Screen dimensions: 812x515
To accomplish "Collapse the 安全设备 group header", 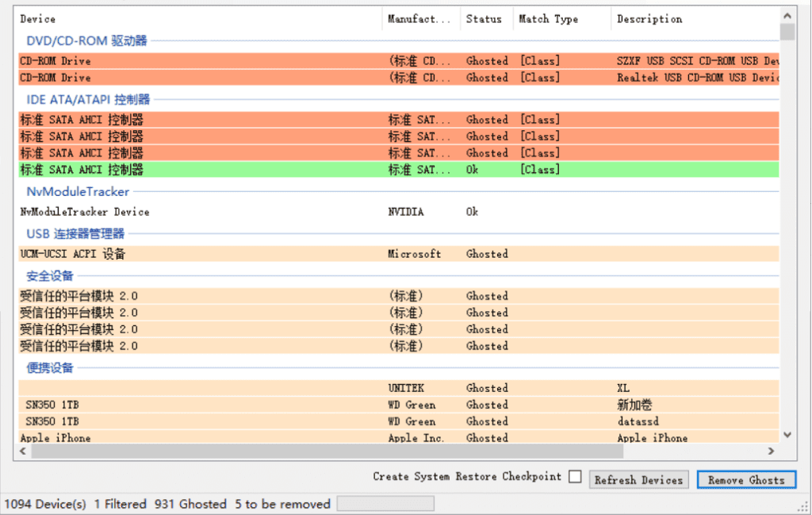I will point(50,276).
